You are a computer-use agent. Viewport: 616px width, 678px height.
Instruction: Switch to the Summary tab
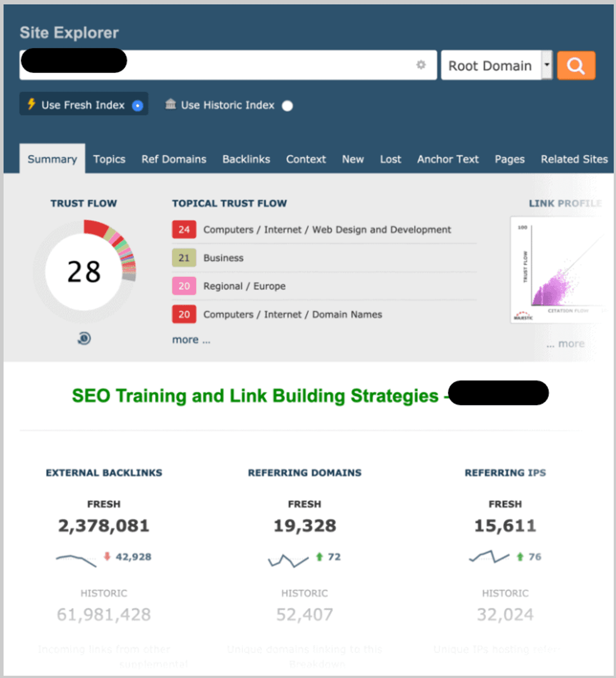(x=52, y=159)
